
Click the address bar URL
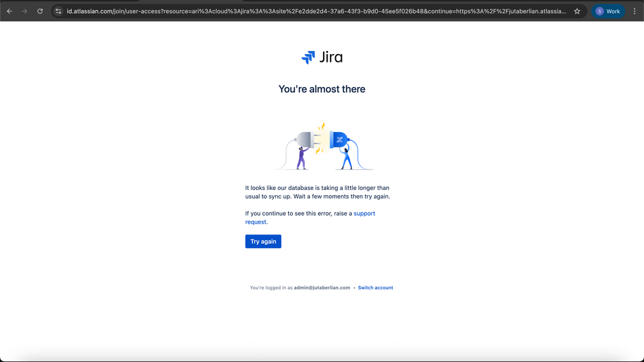pyautogui.click(x=317, y=11)
